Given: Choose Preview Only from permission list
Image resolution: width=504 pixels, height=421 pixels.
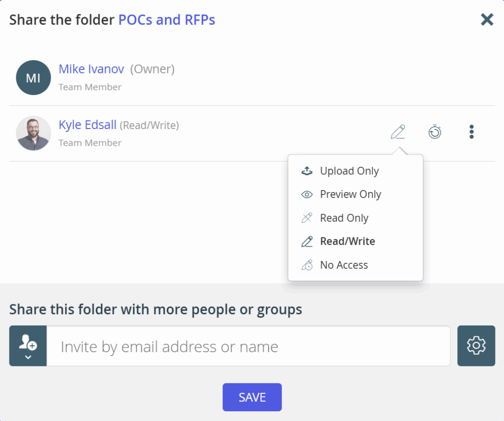Looking at the screenshot, I should [x=350, y=194].
